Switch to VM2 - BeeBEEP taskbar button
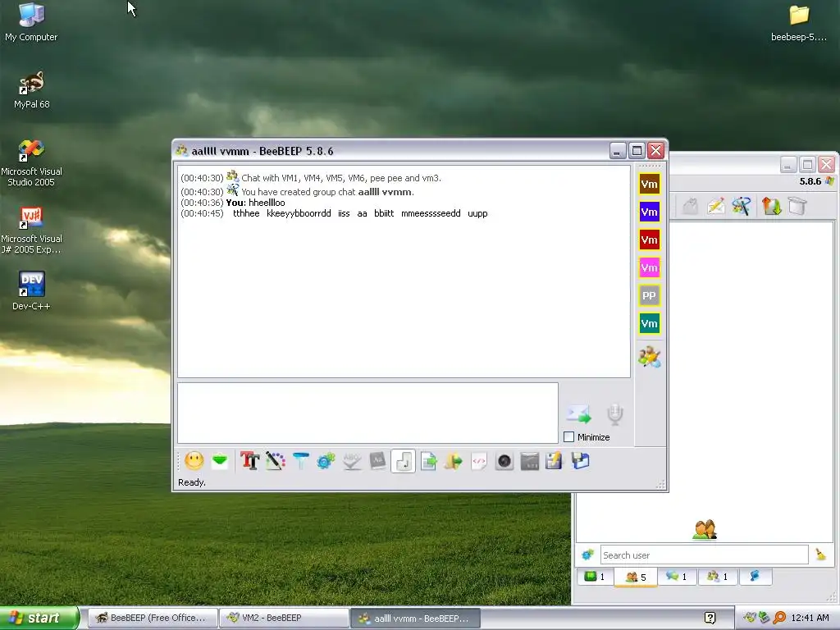The image size is (840, 630). pos(284,619)
